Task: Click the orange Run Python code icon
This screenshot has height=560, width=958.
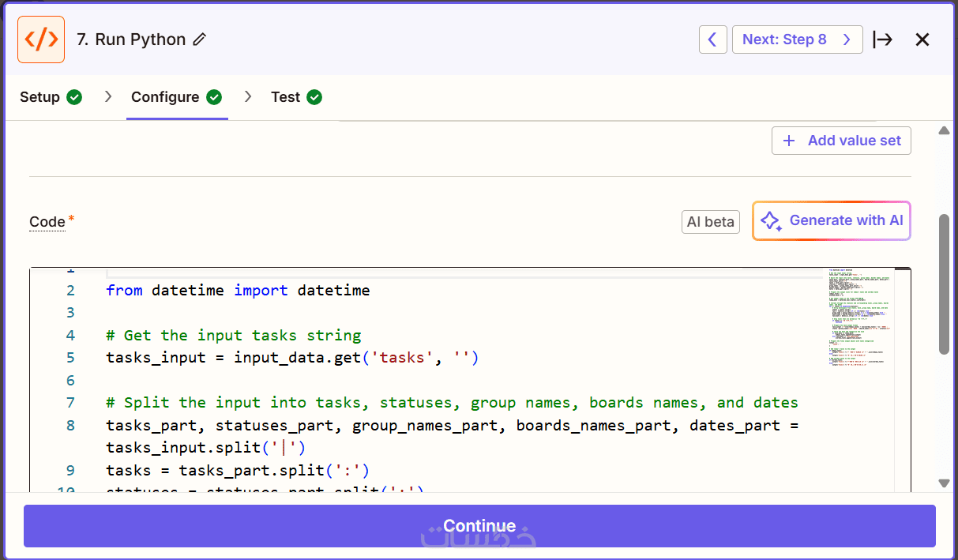Action: point(41,39)
